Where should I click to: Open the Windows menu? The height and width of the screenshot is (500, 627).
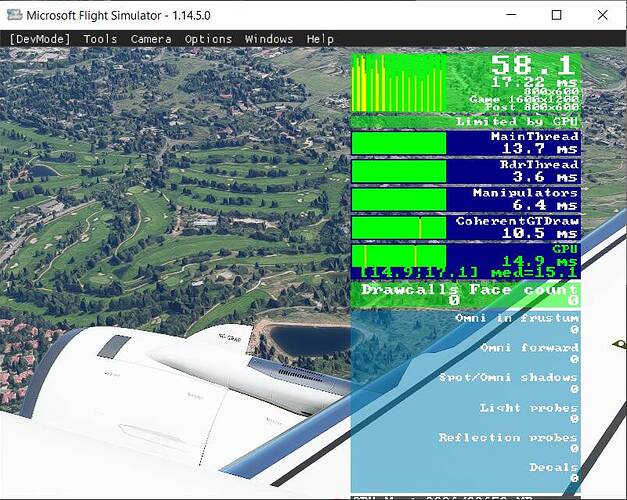(269, 39)
